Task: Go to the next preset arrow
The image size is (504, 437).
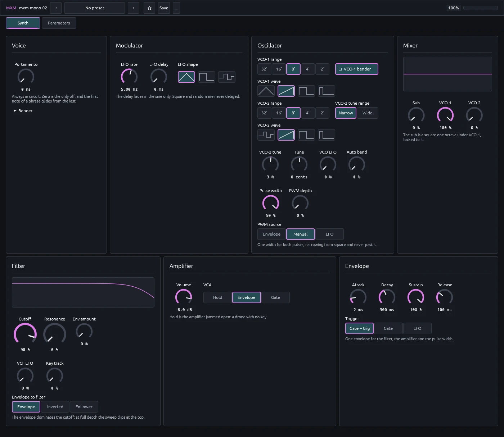Action: (134, 8)
